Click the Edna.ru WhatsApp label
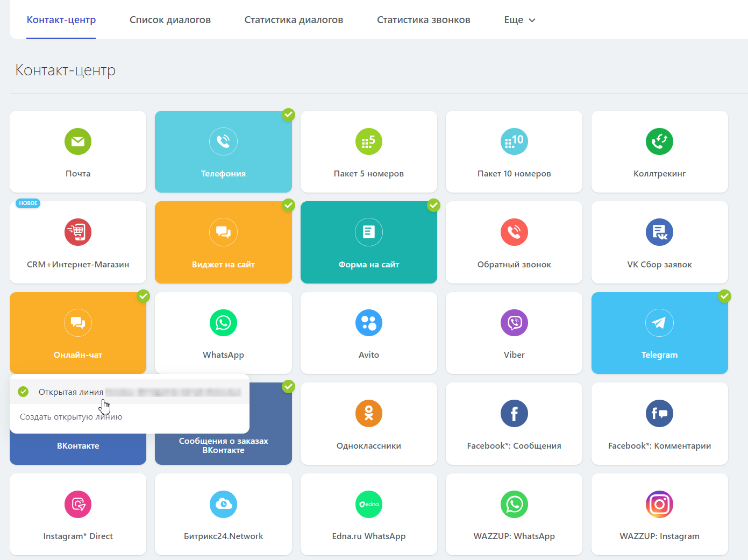The image size is (748, 560). point(369,536)
